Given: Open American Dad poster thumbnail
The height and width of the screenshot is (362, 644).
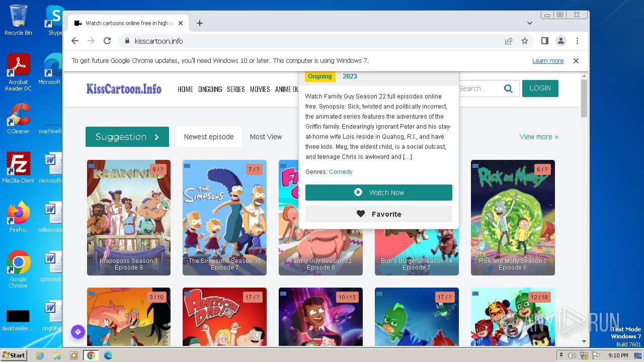Looking at the screenshot, I should [x=224, y=317].
